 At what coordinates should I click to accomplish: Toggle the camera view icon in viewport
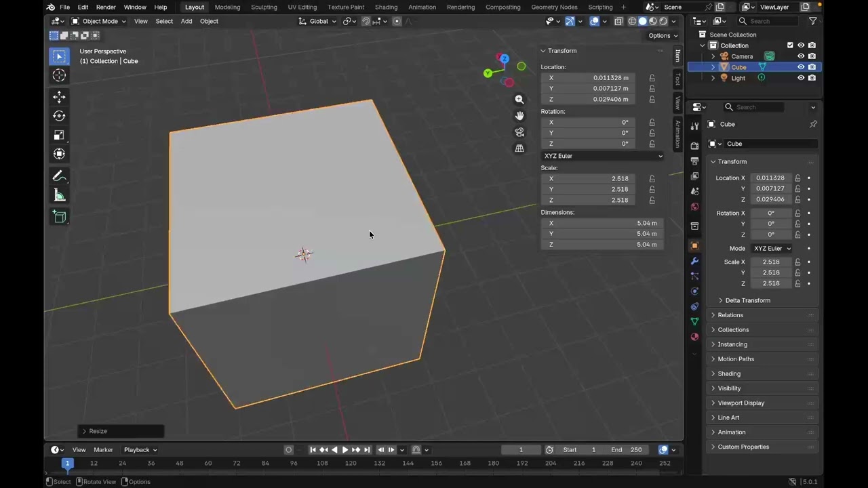[519, 132]
